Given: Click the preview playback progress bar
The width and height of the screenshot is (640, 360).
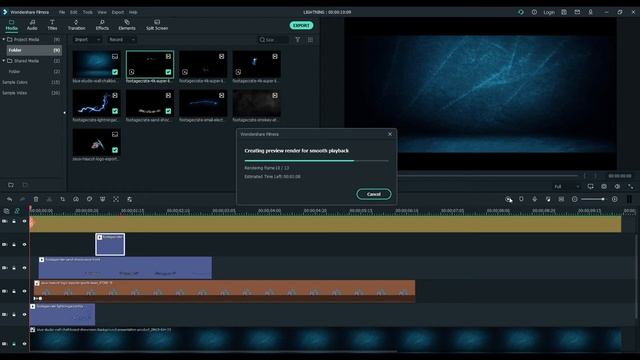Looking at the screenshot, I should point(489,176).
